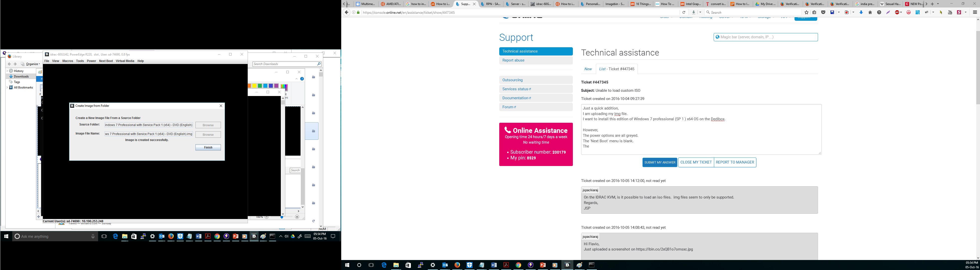Open the Power menu in iDRAC viewer
Image resolution: width=980 pixels, height=270 pixels.
pyautogui.click(x=91, y=61)
